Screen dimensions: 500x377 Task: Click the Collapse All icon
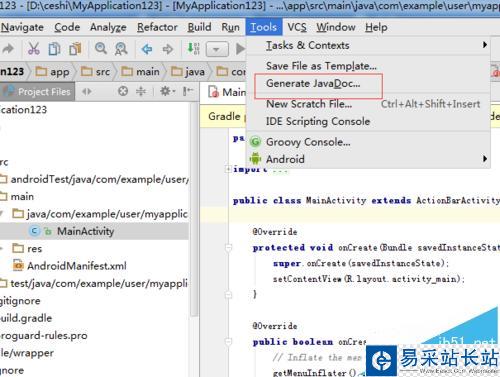click(x=141, y=91)
